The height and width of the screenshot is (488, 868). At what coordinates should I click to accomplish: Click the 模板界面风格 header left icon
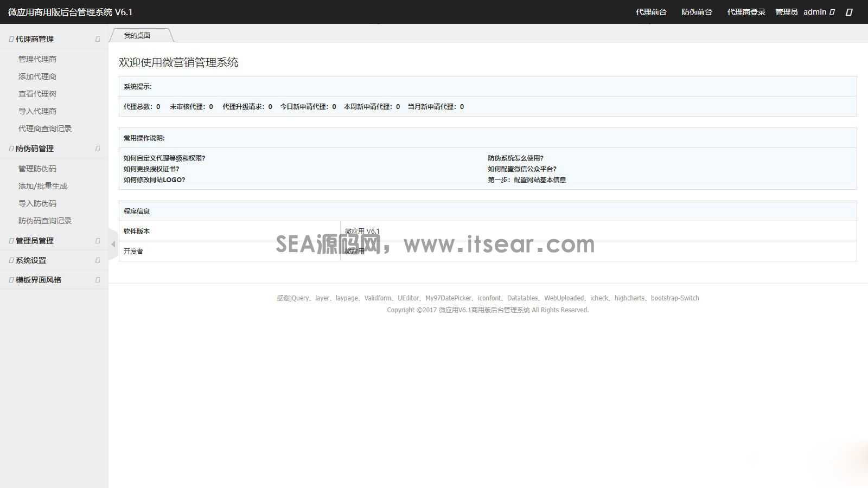pyautogui.click(x=11, y=280)
